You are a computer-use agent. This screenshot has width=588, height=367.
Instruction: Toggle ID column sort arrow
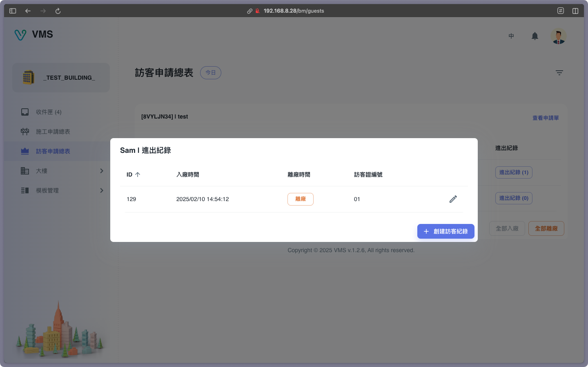tap(138, 175)
